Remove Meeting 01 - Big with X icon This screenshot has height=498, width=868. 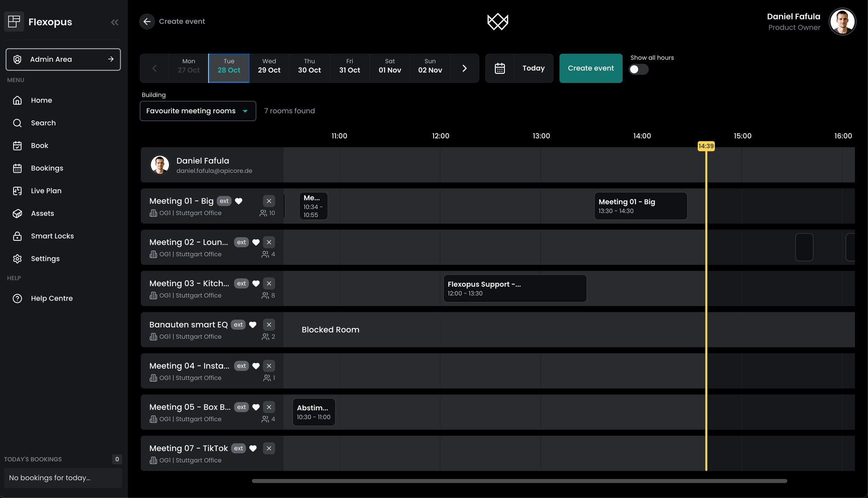pos(269,201)
